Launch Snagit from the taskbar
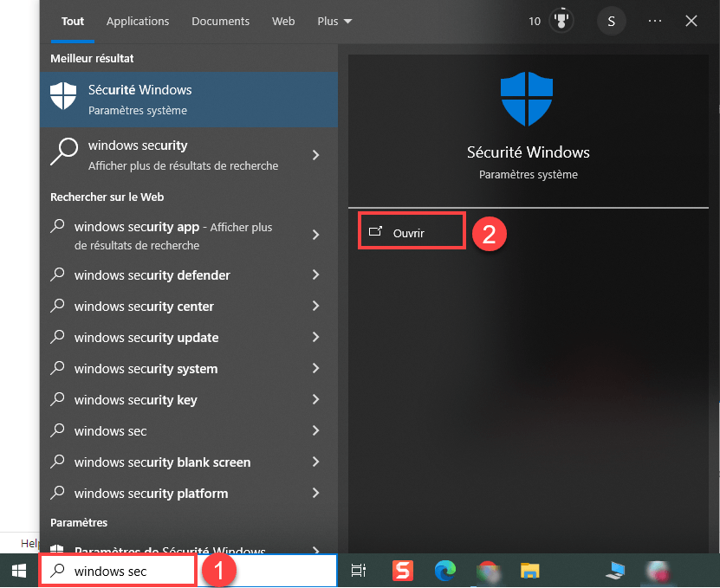This screenshot has height=588, width=720. click(x=403, y=571)
